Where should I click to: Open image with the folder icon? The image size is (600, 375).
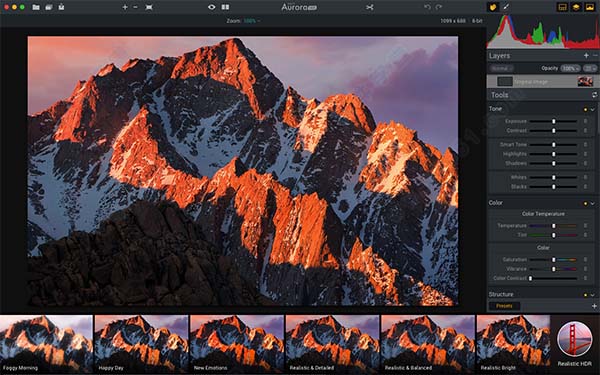click(36, 7)
